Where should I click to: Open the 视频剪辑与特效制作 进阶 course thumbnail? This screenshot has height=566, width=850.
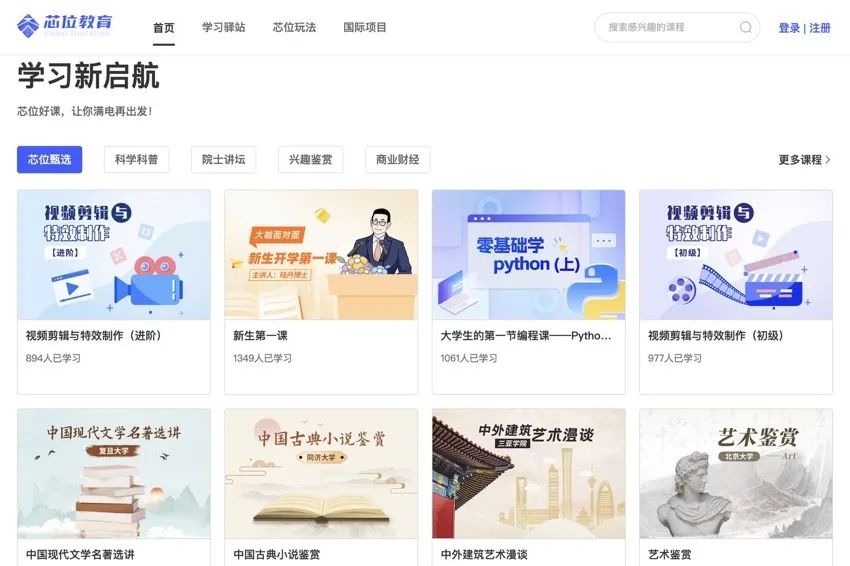point(114,255)
